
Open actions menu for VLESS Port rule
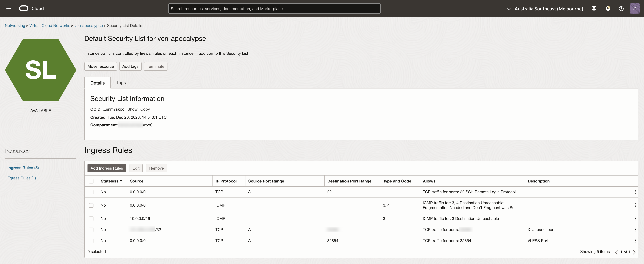(x=635, y=241)
